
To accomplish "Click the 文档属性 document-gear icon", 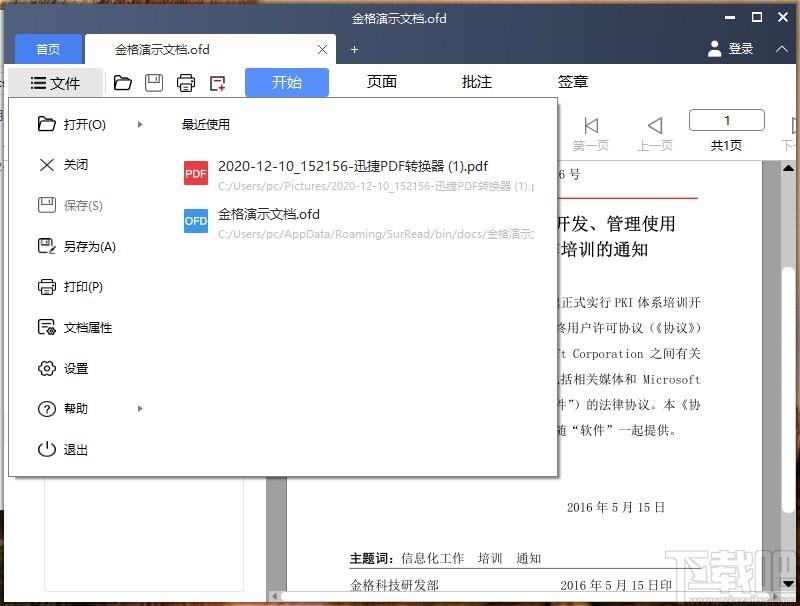I will (x=46, y=327).
